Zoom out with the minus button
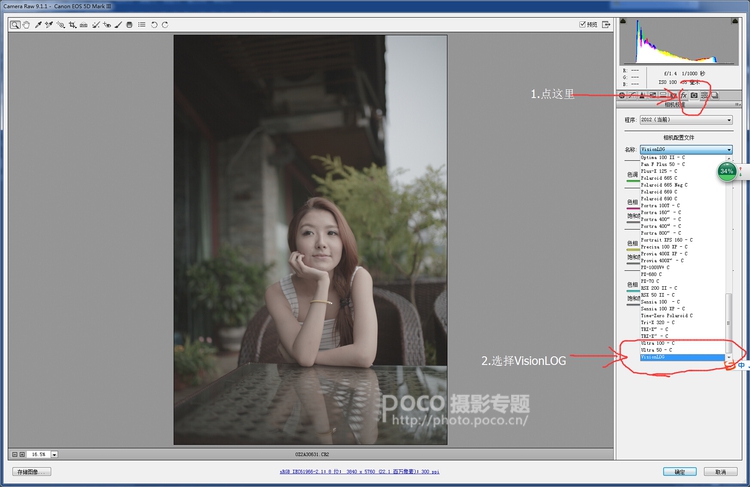 pos(15,454)
